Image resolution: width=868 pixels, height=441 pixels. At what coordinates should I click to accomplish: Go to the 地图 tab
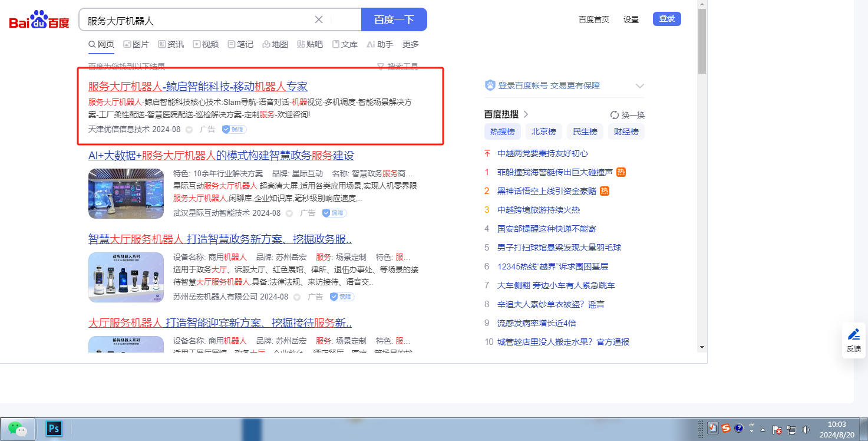coord(275,44)
